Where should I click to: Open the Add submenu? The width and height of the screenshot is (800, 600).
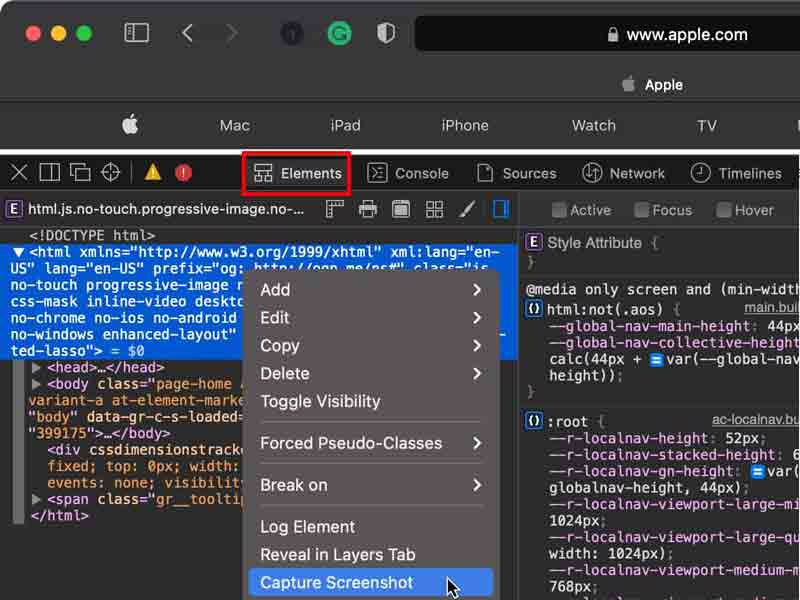(x=371, y=290)
